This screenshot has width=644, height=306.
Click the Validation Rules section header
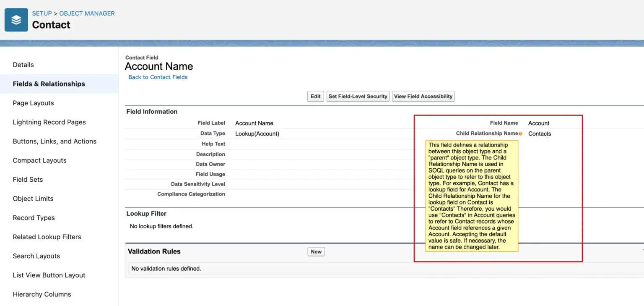tap(154, 251)
